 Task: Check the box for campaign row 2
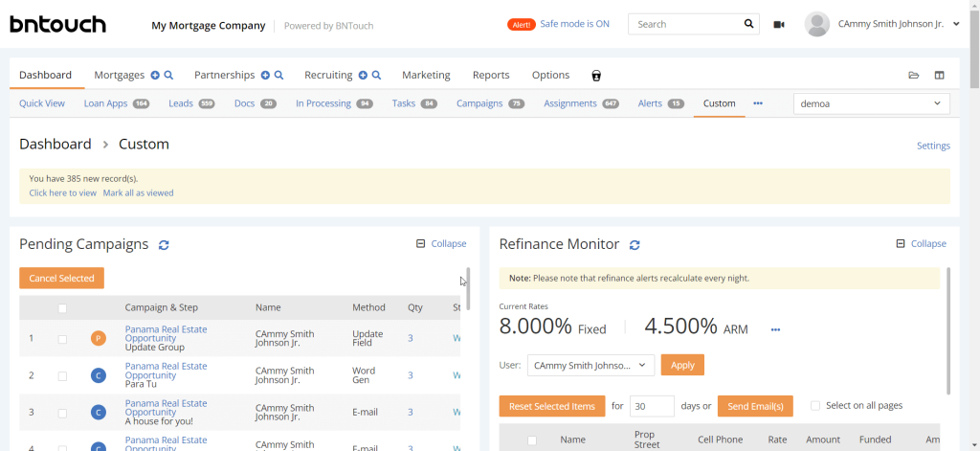[62, 376]
